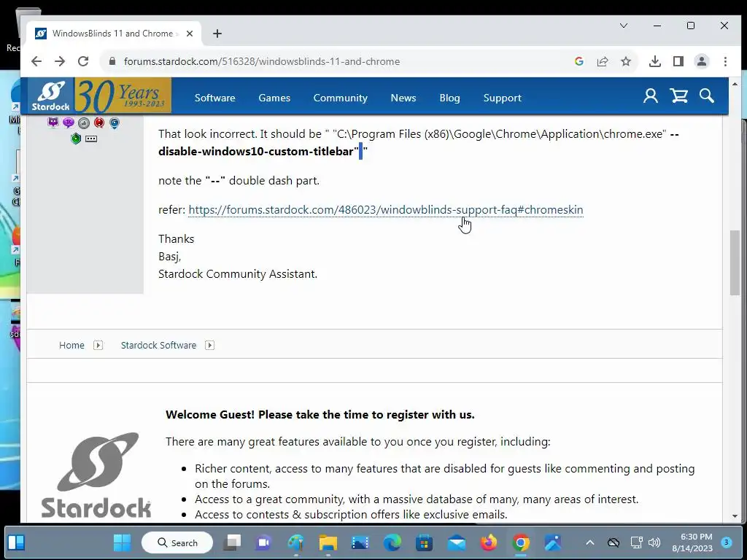The height and width of the screenshot is (560, 747).
Task: Click the red circular badge
Action: coord(99,122)
